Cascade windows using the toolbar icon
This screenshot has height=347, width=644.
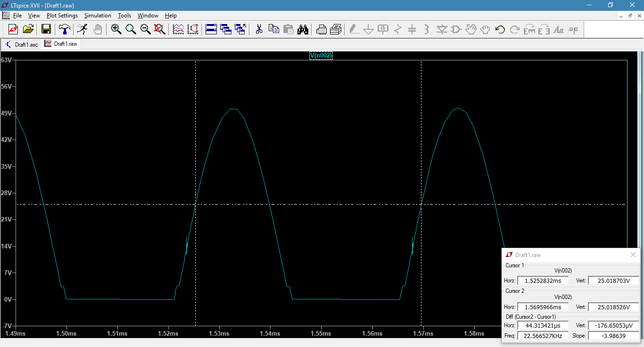pyautogui.click(x=226, y=29)
